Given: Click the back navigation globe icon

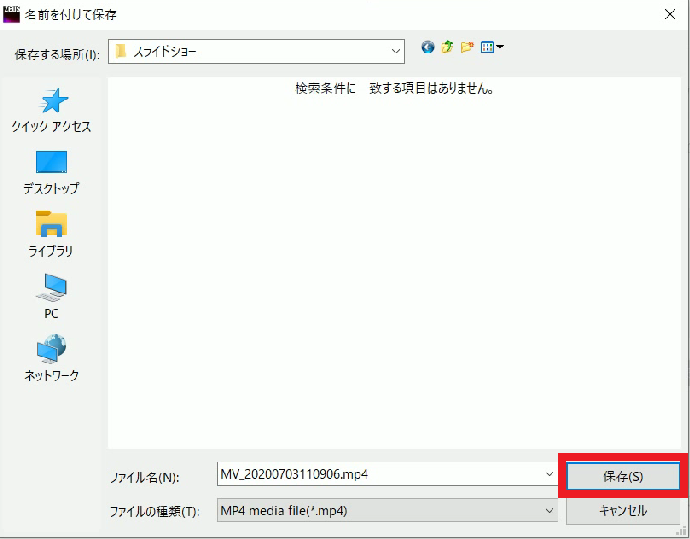Looking at the screenshot, I should (428, 47).
